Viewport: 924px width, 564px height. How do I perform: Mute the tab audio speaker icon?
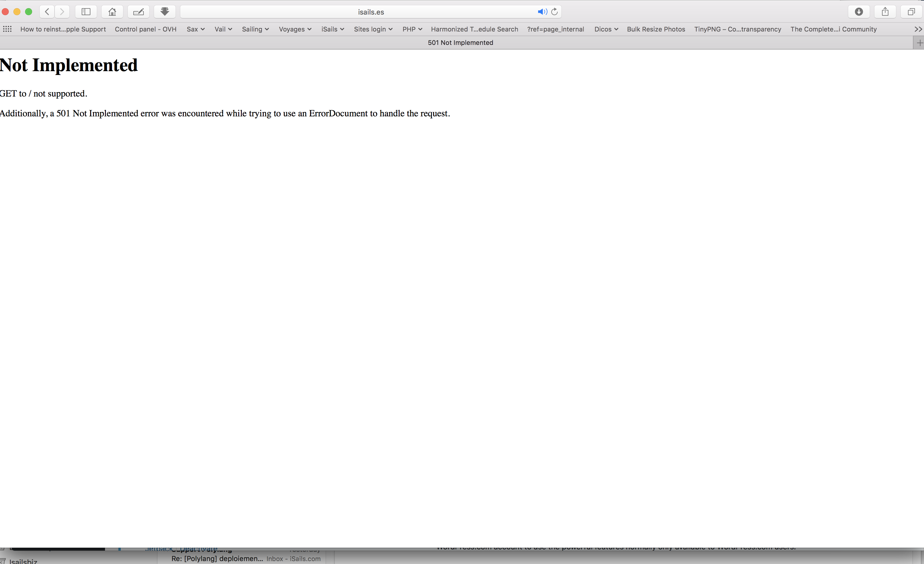pos(542,12)
